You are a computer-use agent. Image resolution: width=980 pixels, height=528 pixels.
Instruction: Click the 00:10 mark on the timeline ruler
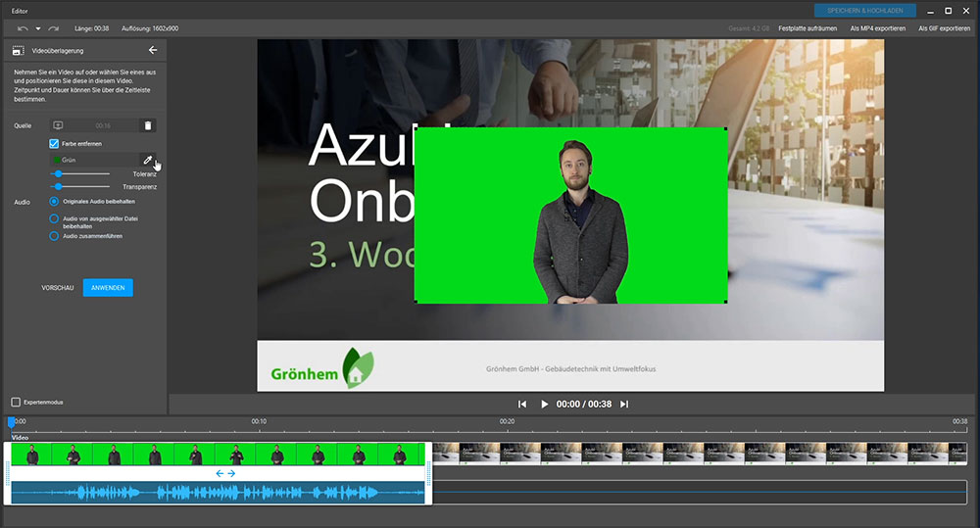click(259, 422)
